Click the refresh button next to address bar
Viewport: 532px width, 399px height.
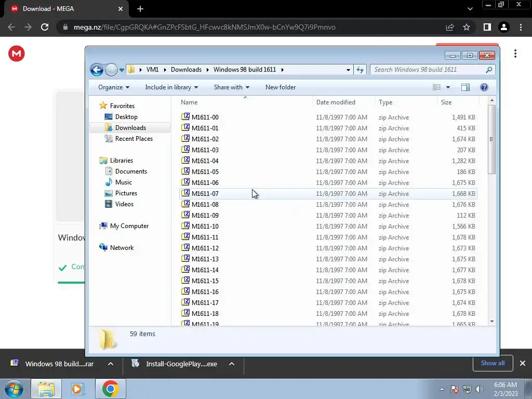(x=360, y=70)
